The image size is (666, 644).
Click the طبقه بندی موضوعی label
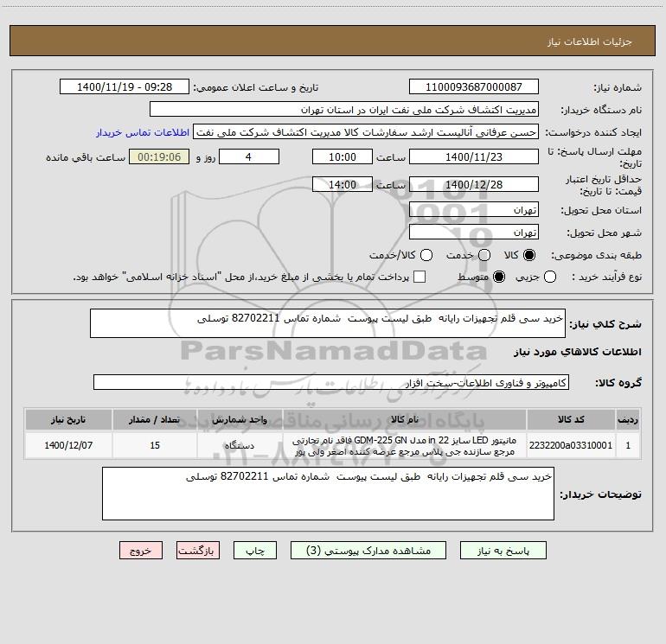coord(596,255)
